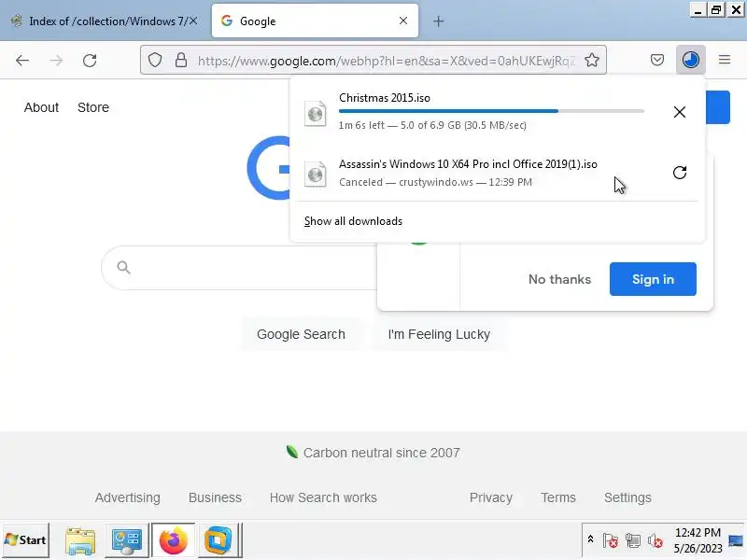The image size is (747, 560).
Task: Select the Google tab
Action: (315, 21)
